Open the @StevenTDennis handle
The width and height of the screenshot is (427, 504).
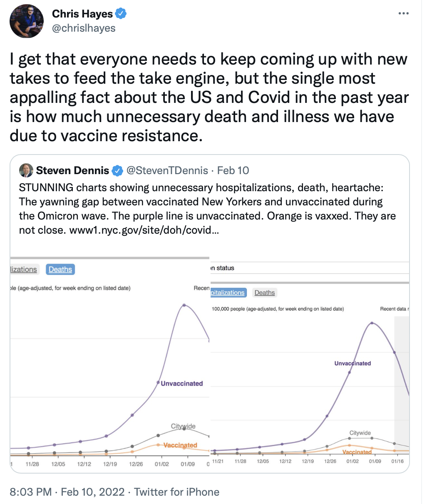coord(167,170)
